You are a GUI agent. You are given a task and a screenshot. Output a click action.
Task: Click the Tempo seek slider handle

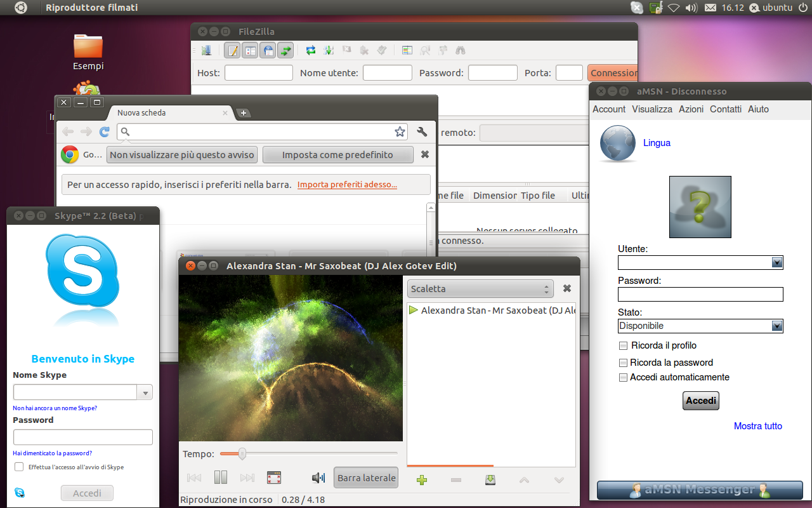point(242,453)
